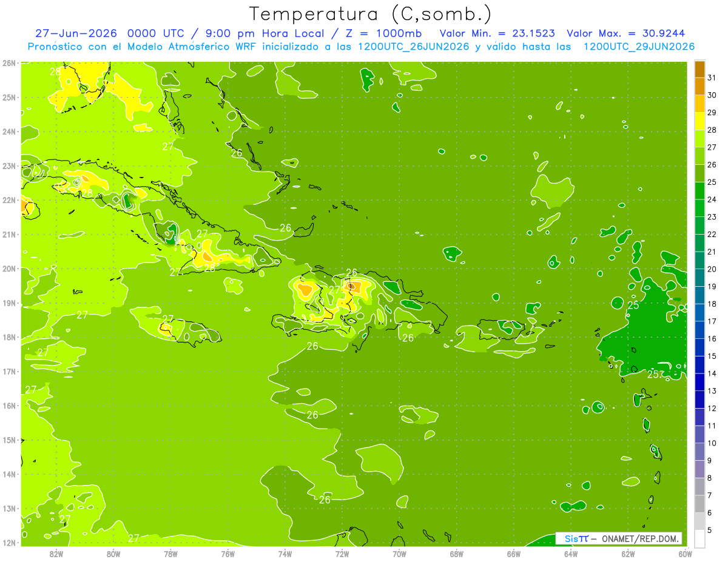This screenshot has height=562, width=728.
Task: Click the '12N' latitude axis label
Action: (x=9, y=543)
